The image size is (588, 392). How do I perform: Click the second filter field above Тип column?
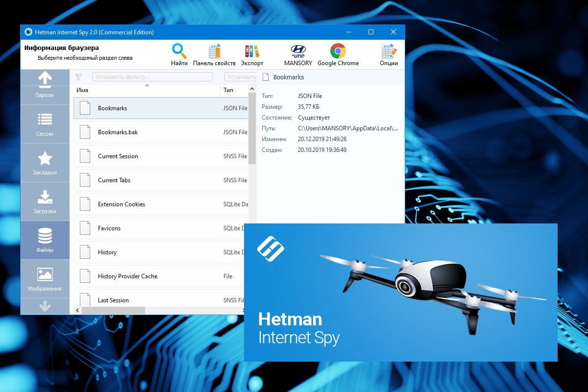pos(240,77)
